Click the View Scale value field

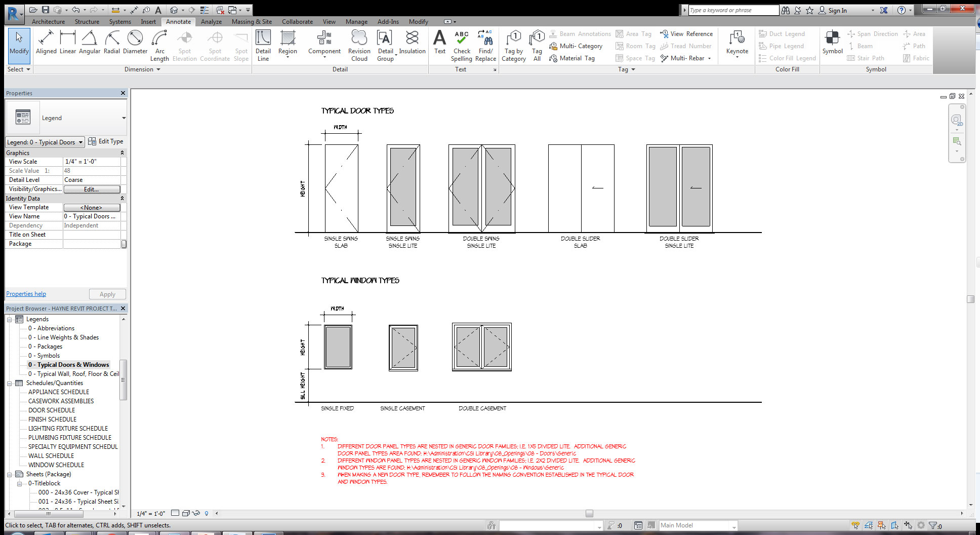[x=92, y=162]
